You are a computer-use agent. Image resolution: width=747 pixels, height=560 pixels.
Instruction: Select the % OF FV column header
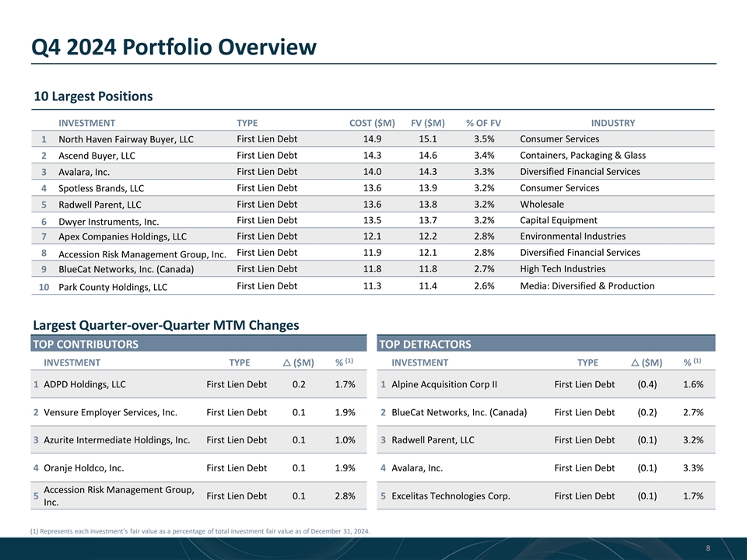[482, 123]
